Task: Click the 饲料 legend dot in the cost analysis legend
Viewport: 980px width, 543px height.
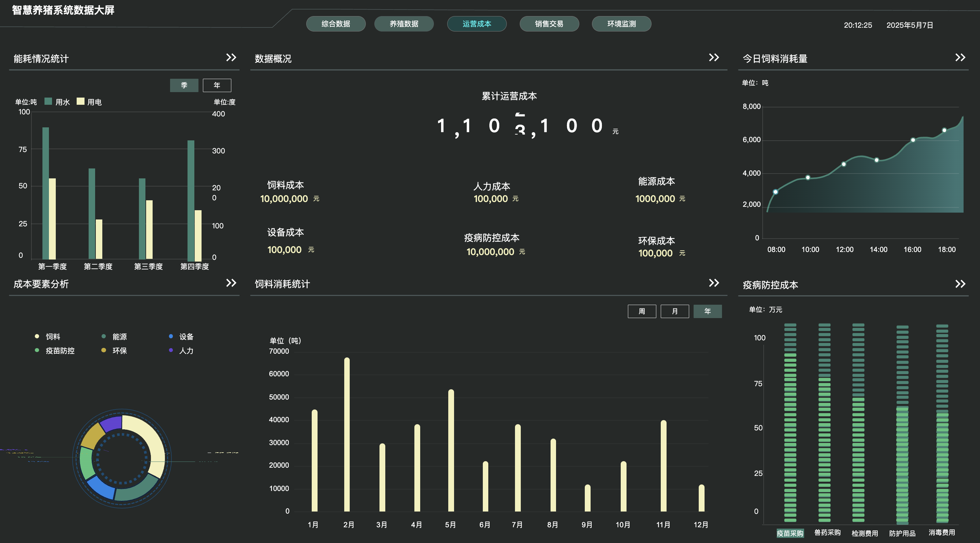Action: pos(37,336)
